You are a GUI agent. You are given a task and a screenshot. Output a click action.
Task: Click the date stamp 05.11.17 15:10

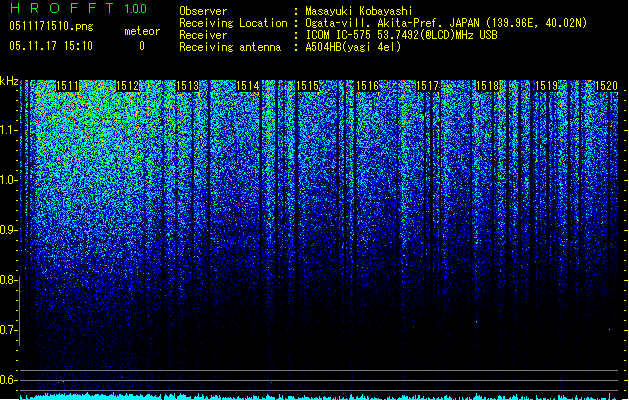51,46
